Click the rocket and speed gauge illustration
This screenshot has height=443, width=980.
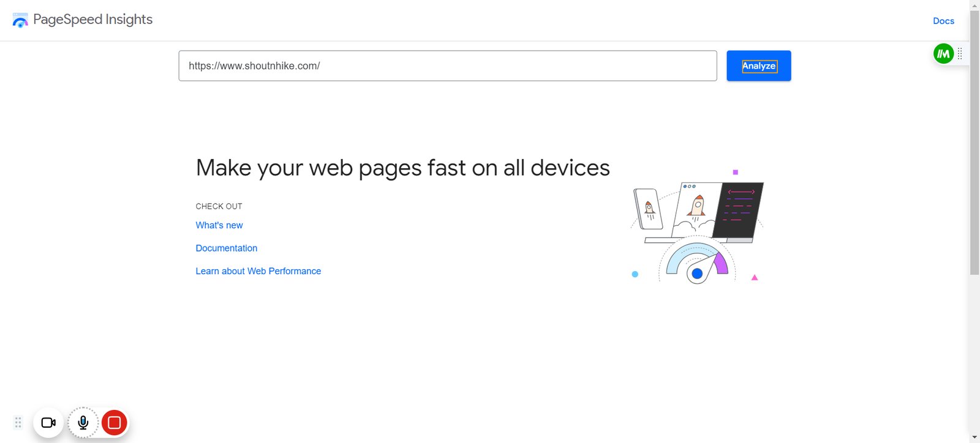pos(698,226)
